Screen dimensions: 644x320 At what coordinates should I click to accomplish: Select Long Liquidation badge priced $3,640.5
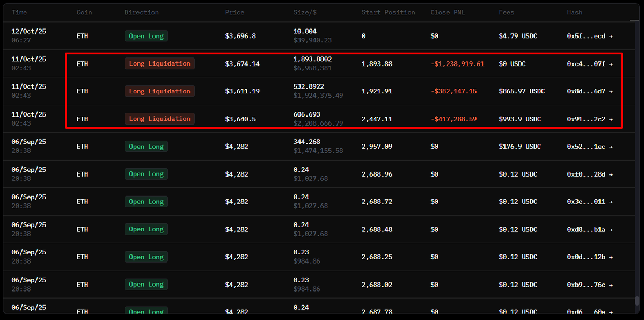pos(159,119)
